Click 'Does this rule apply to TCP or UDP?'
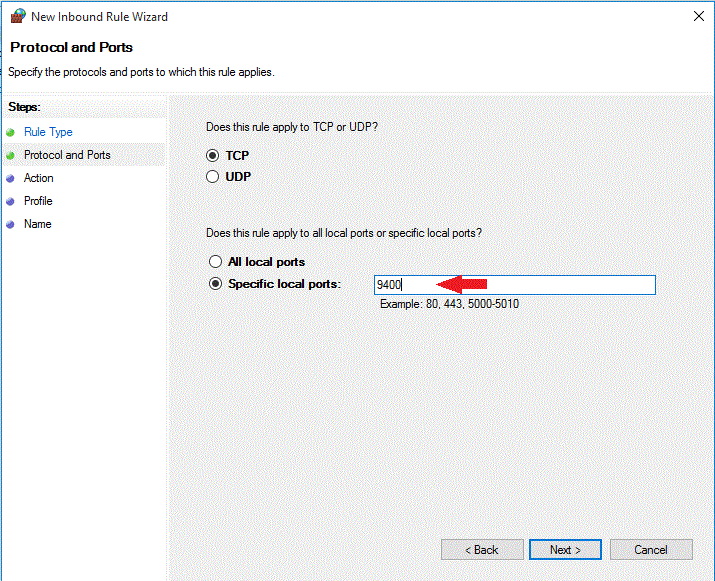715x581 pixels. coord(292,127)
